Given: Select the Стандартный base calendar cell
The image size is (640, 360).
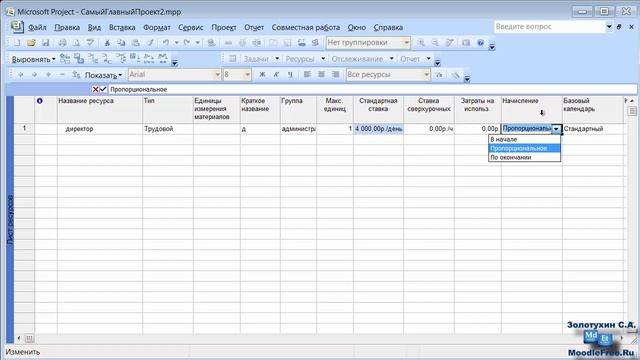Looking at the screenshot, I should tap(593, 129).
